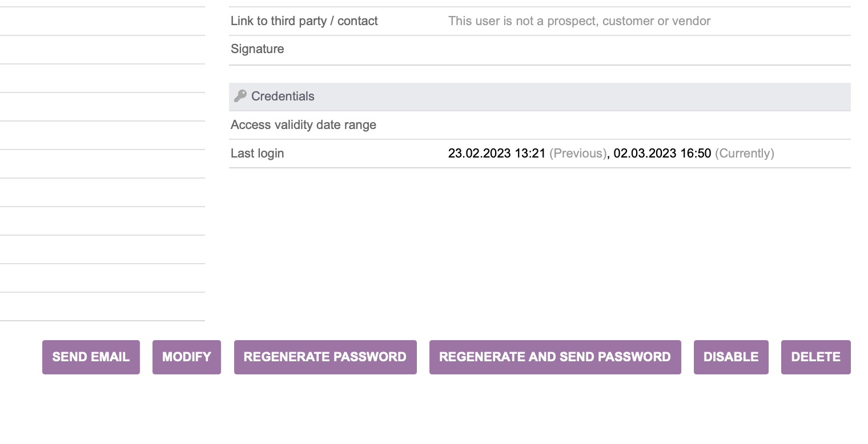Click the (Currently) annotation text
The image size is (868, 444).
[x=745, y=154]
